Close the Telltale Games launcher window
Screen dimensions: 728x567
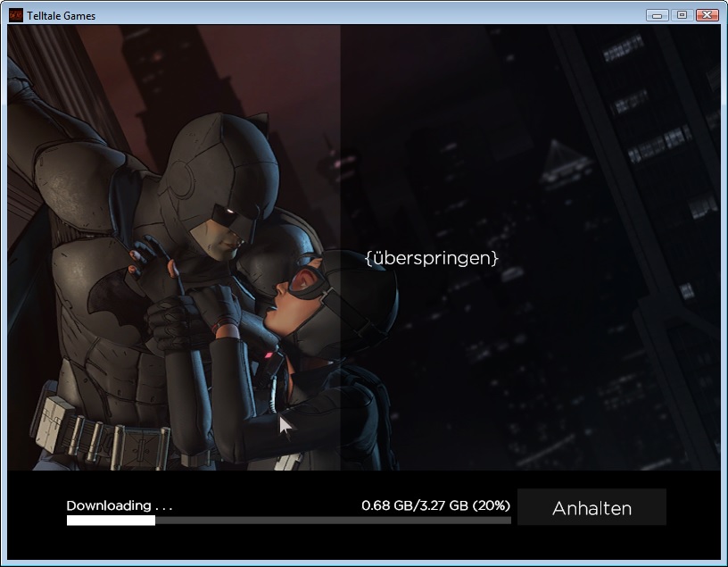[707, 15]
